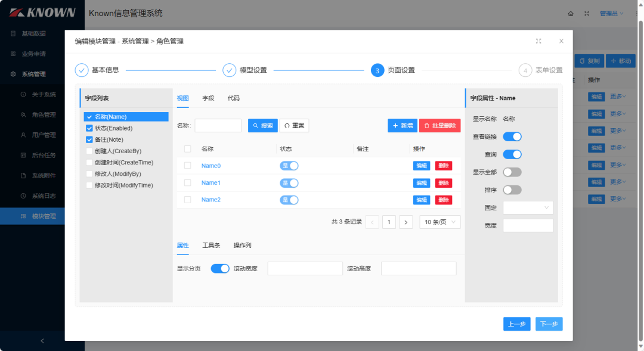
Task: Enable the 排序 toggle switch
Action: [x=512, y=190]
